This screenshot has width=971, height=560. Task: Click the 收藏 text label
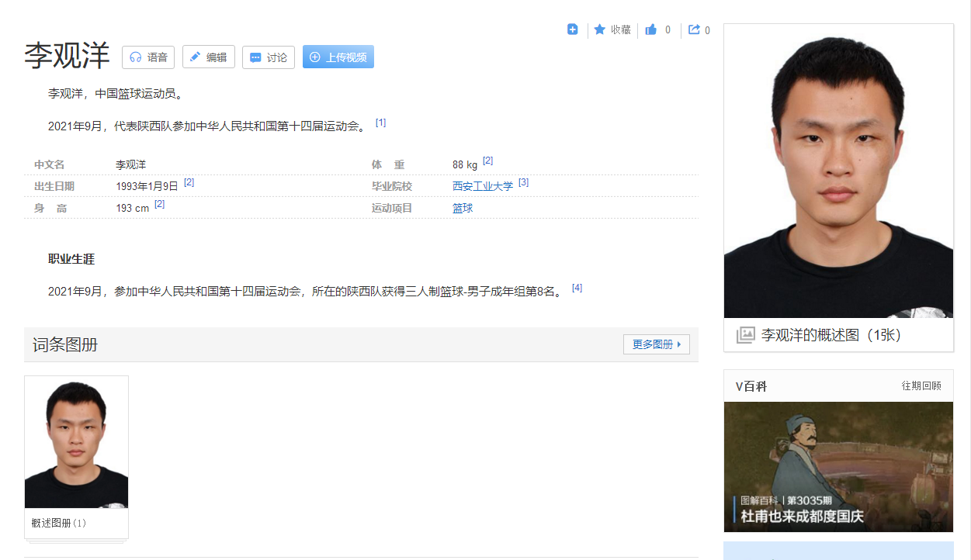coord(621,29)
